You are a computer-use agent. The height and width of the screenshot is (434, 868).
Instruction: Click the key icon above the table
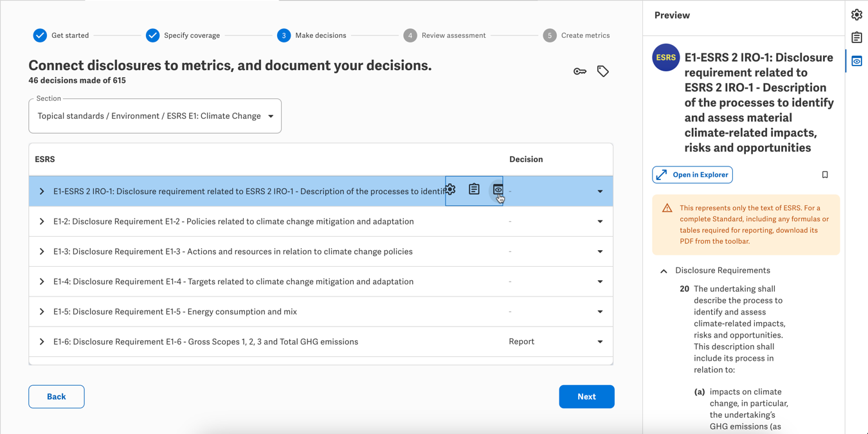point(579,71)
